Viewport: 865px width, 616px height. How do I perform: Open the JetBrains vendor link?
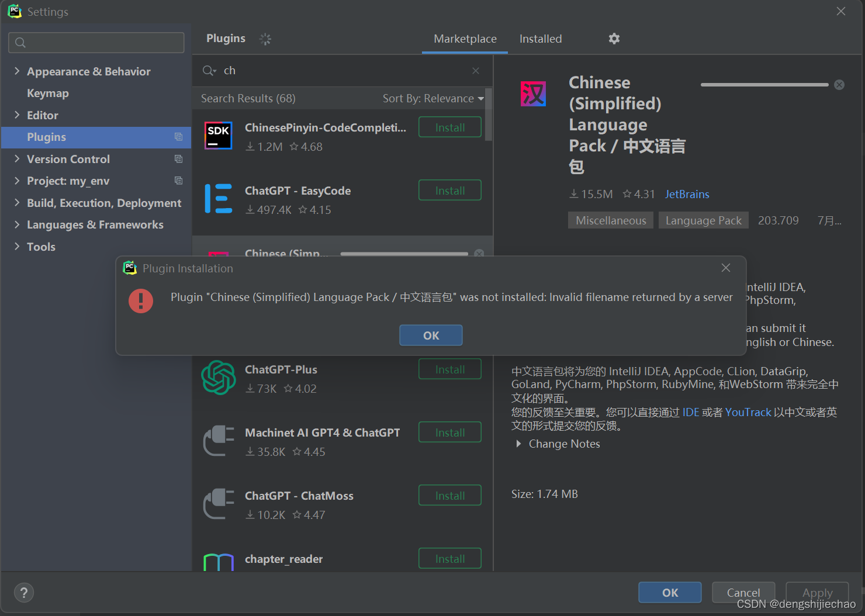(687, 194)
